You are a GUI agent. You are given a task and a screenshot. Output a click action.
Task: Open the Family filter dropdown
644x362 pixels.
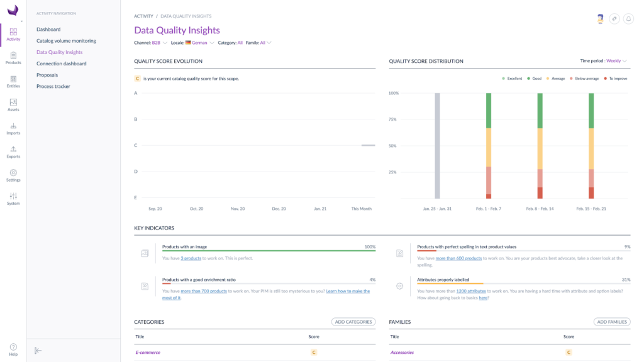265,43
